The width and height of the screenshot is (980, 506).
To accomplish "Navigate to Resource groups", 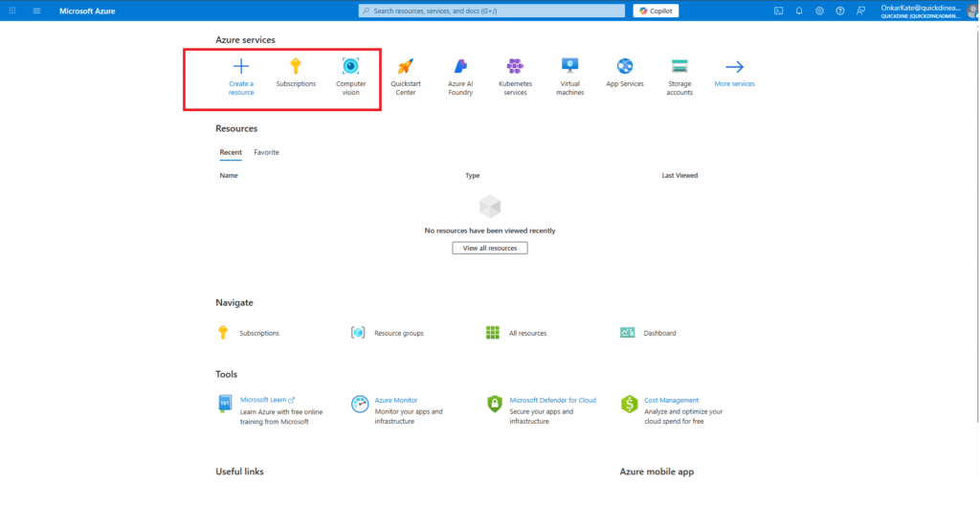I will coord(399,333).
